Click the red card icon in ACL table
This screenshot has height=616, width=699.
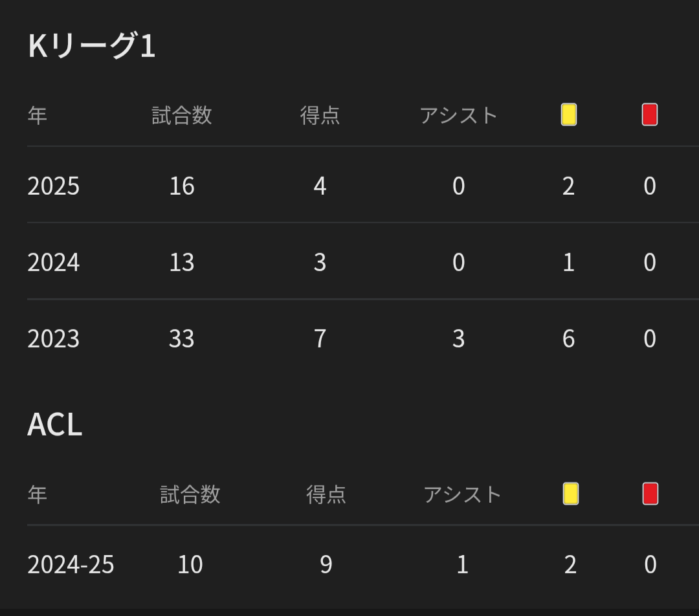(x=650, y=494)
